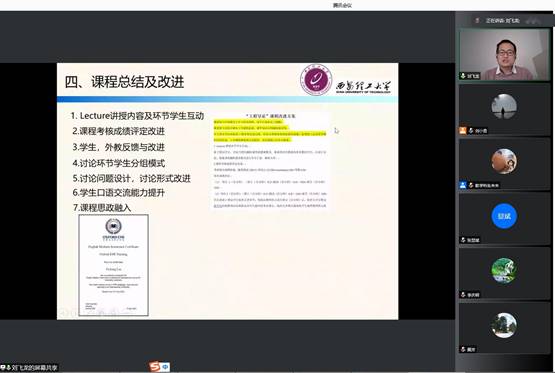Click the blue user badge on third participant
This screenshot has width=555, height=373.
click(463, 185)
